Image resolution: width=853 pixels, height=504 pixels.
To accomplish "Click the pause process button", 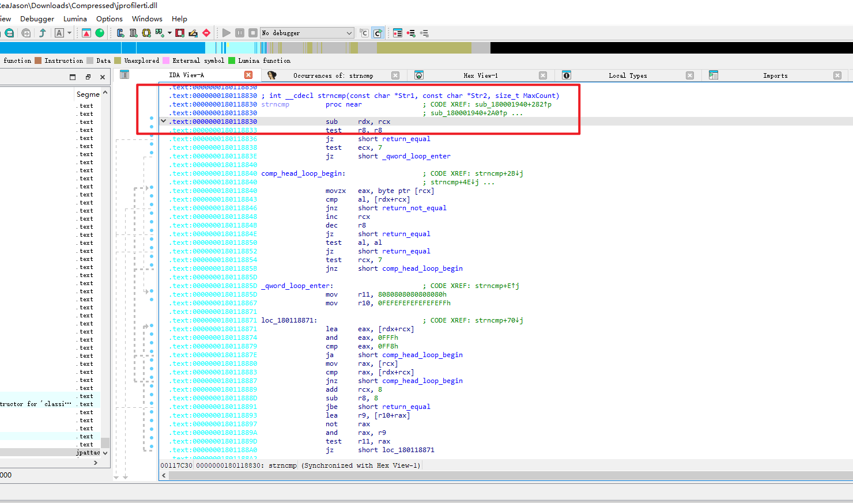I will pyautogui.click(x=240, y=33).
